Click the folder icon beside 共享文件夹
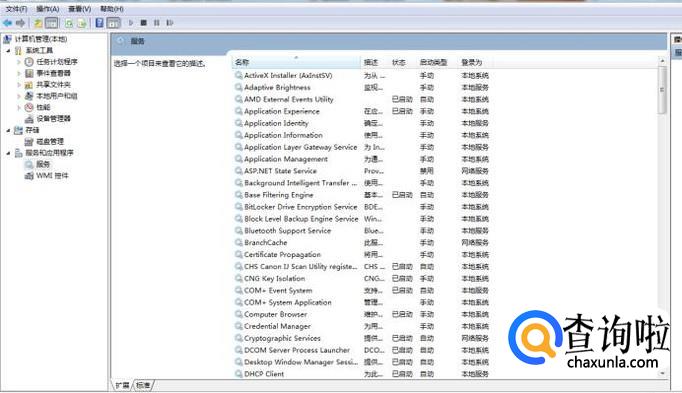 [x=29, y=84]
